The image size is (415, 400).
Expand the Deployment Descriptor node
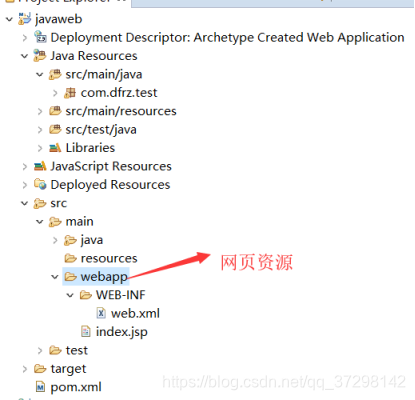(x=25, y=38)
